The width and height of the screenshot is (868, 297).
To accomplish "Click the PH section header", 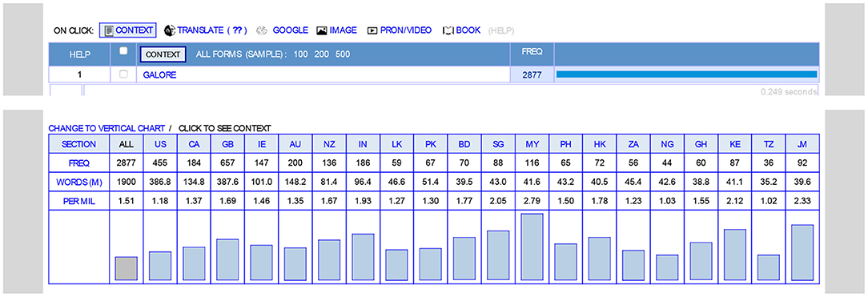I will pyautogui.click(x=566, y=144).
